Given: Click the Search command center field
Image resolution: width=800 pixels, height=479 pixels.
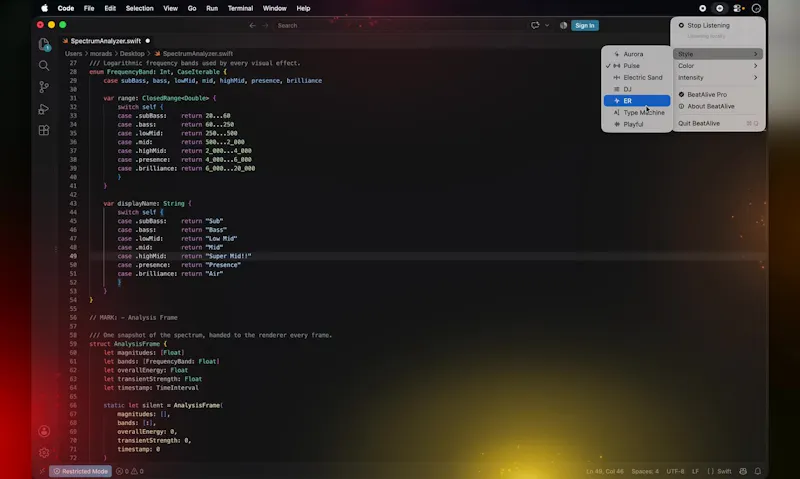Looking at the screenshot, I should point(399,25).
